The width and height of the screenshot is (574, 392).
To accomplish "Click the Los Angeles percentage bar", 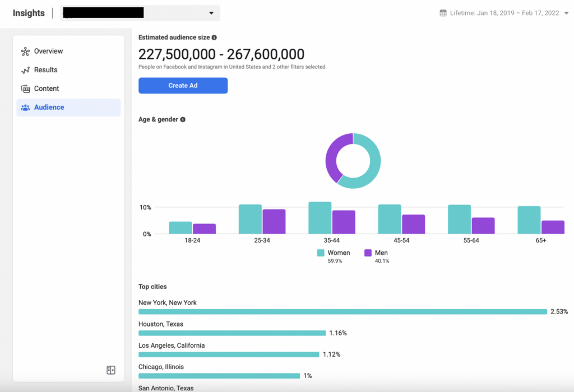I will (229, 354).
